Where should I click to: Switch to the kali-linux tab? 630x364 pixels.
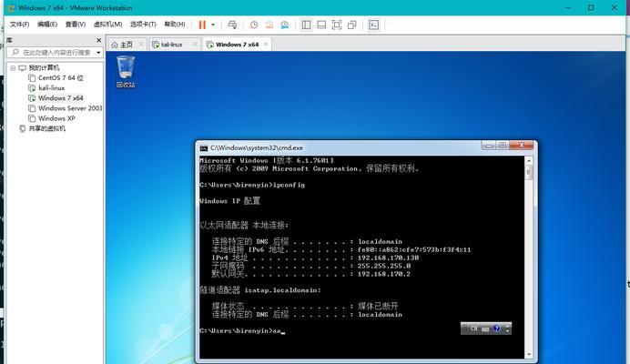pyautogui.click(x=171, y=44)
